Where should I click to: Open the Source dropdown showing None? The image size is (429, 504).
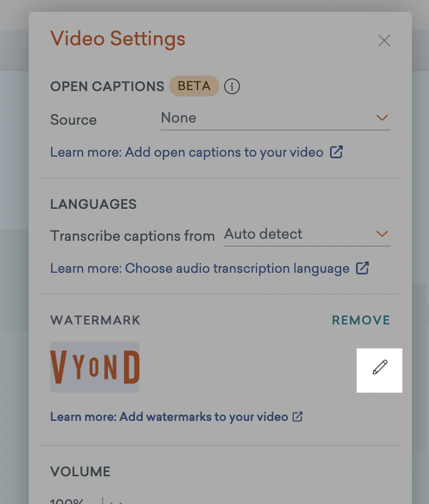(x=266, y=118)
